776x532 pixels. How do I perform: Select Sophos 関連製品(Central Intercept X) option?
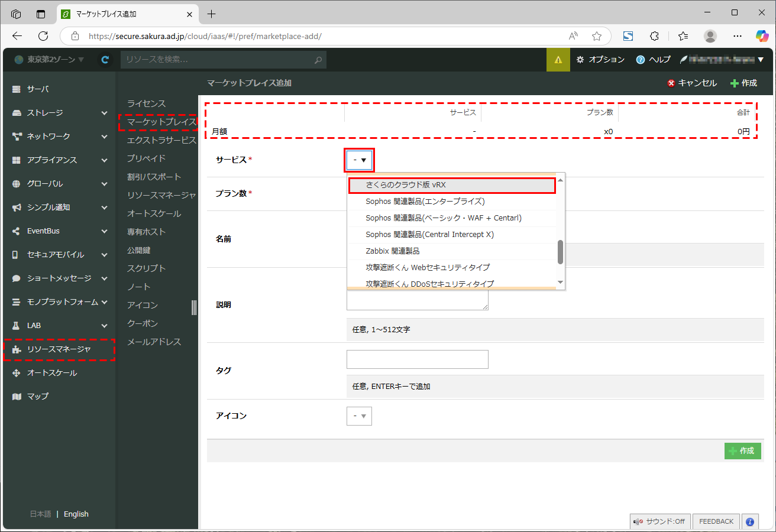(x=452, y=235)
